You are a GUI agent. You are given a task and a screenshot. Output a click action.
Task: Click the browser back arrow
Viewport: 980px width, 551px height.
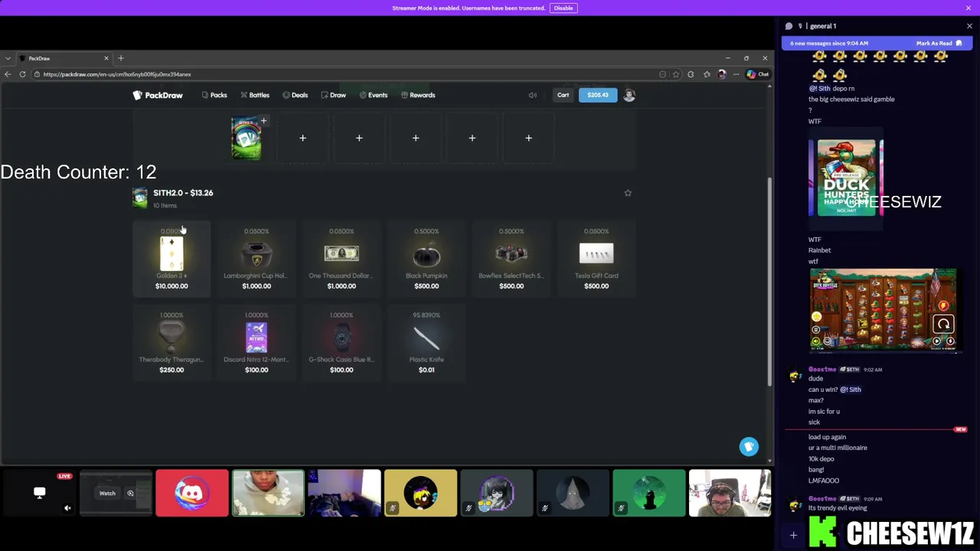pyautogui.click(x=8, y=74)
